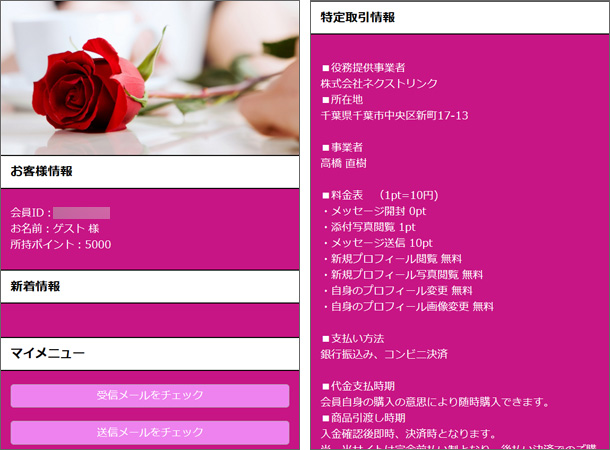
Task: Select the 料金表 (1pt=10円) heading
Action: pyautogui.click(x=379, y=195)
